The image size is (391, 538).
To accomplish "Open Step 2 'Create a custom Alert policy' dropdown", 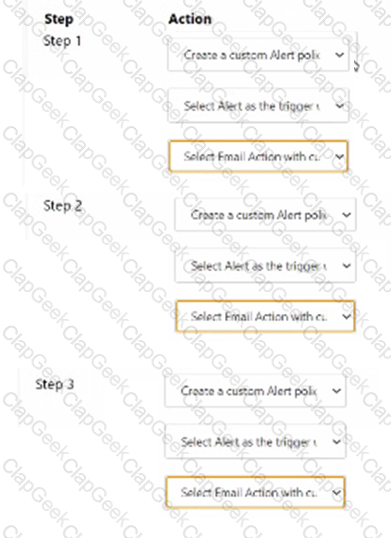I will (x=265, y=215).
